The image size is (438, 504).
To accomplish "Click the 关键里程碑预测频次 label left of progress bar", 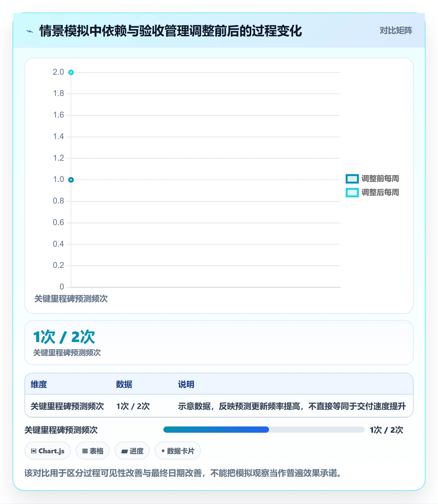I will (61, 430).
